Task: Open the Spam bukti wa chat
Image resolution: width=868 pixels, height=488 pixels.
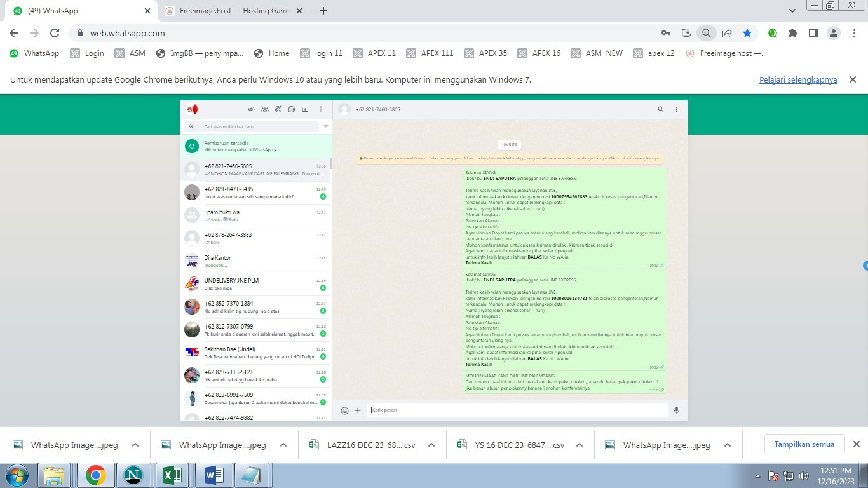Action: pos(255,215)
